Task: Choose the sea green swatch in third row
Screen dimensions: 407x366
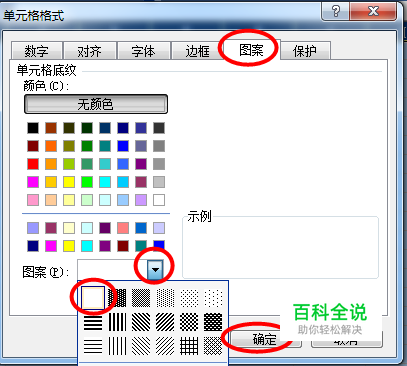Action: pyautogui.click(x=87, y=164)
